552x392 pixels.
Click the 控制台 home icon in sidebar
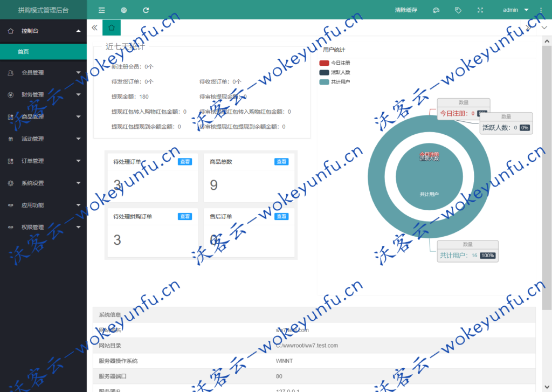tap(11, 31)
